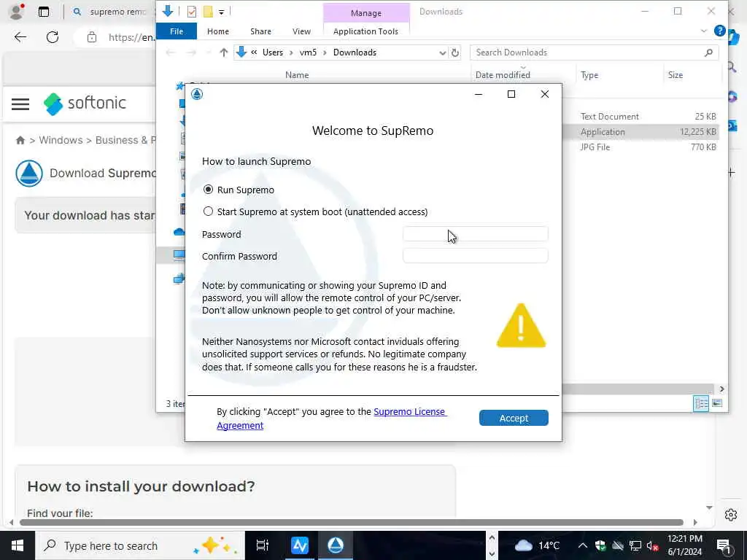The width and height of the screenshot is (747, 560).
Task: Open the Application Tools ribbon tab
Action: click(365, 31)
